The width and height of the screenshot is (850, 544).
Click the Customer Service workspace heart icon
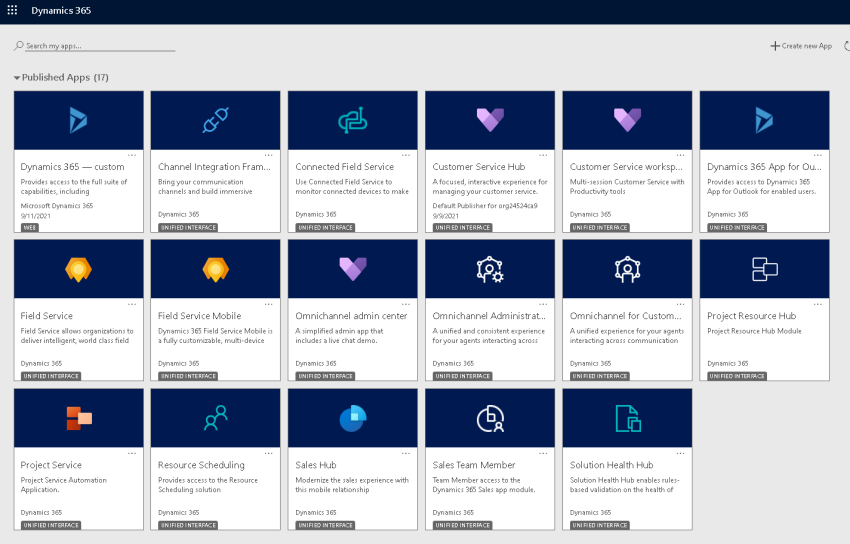point(627,120)
